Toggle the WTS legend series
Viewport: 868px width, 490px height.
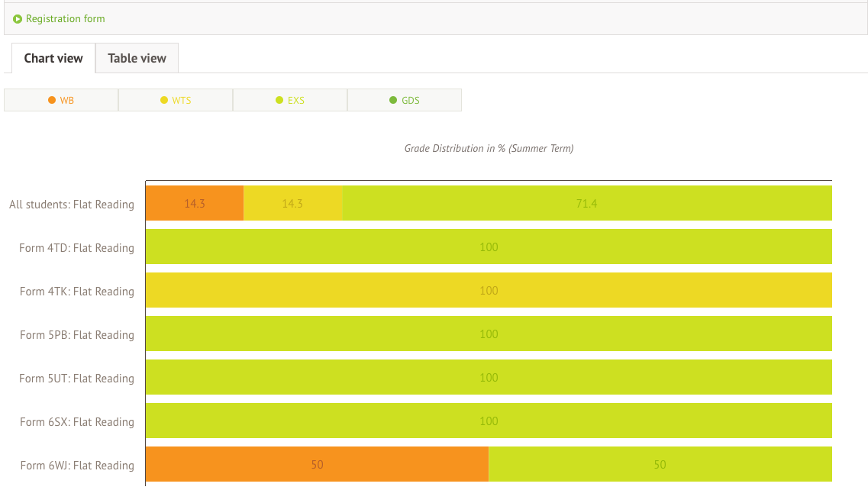176,100
